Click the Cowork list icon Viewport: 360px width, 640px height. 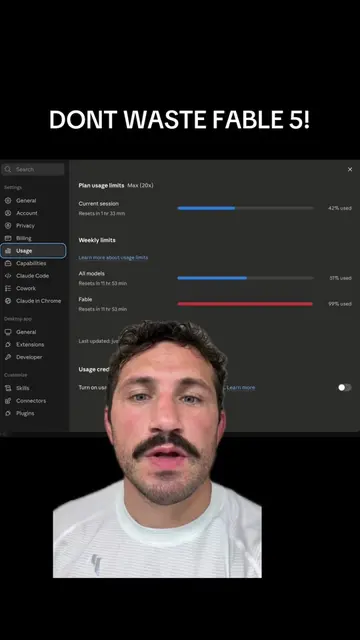point(8,288)
